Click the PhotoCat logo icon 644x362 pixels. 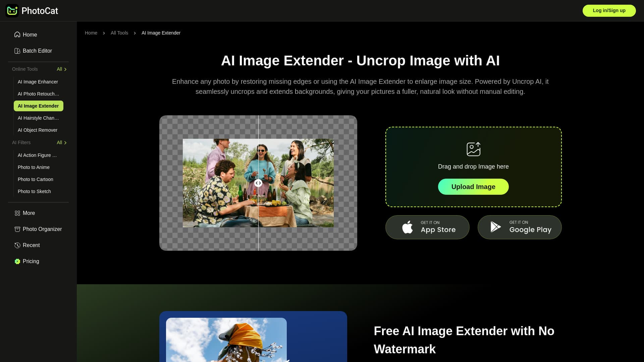[12, 11]
